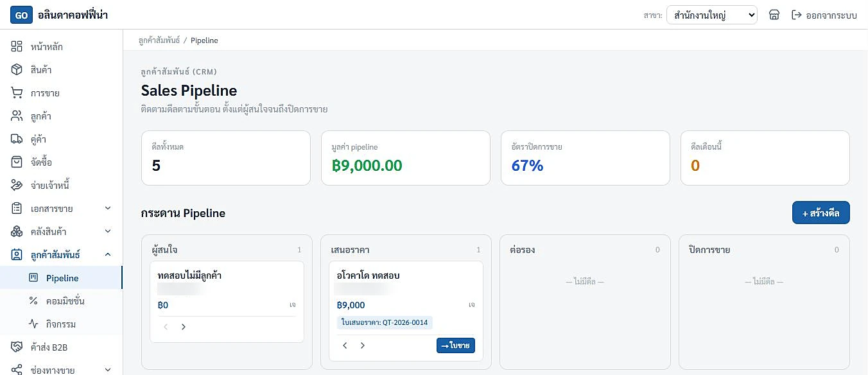Click the ลูกค้าสัมพันธ์ breadcrumb link

coord(159,40)
